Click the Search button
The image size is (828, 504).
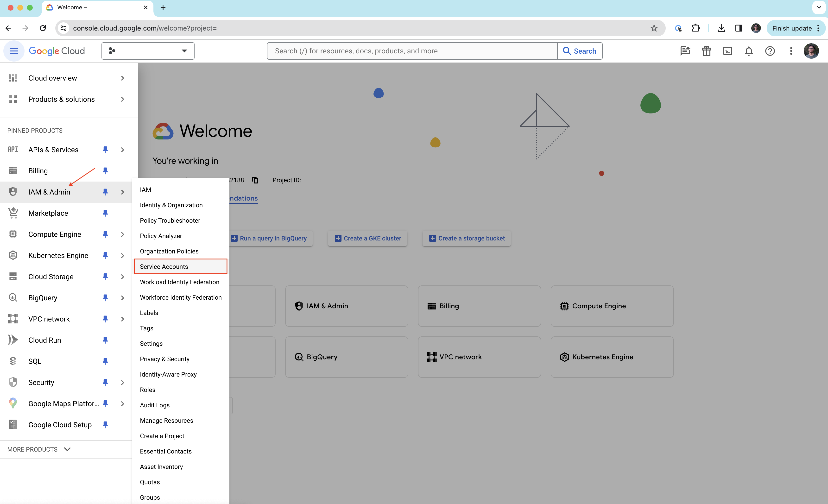580,51
